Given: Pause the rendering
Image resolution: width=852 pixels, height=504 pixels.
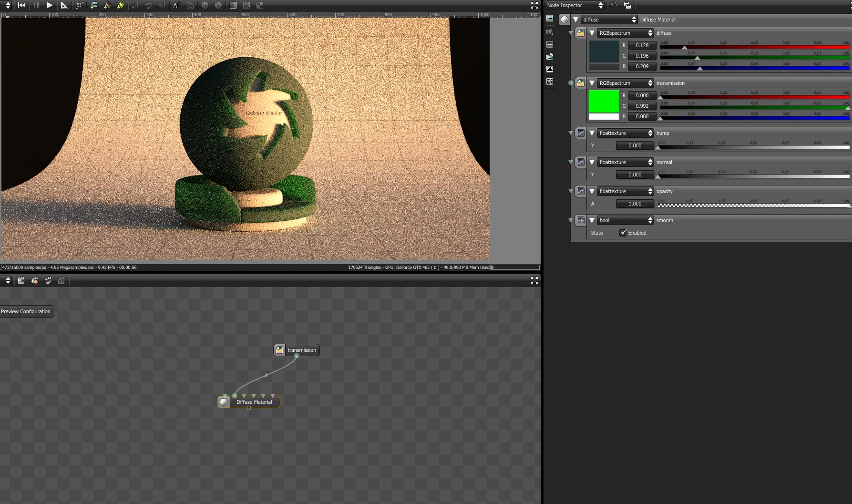Looking at the screenshot, I should (x=36, y=5).
